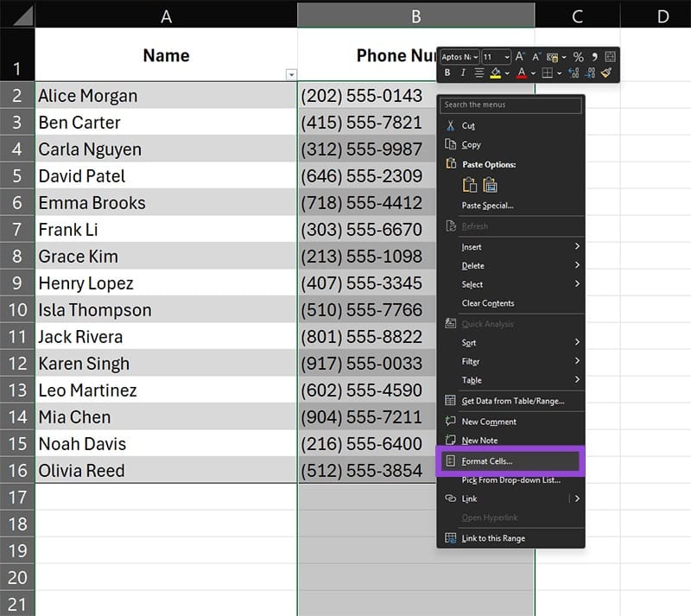Toggle bold in the mini toolbar
The image size is (691, 616).
[447, 73]
